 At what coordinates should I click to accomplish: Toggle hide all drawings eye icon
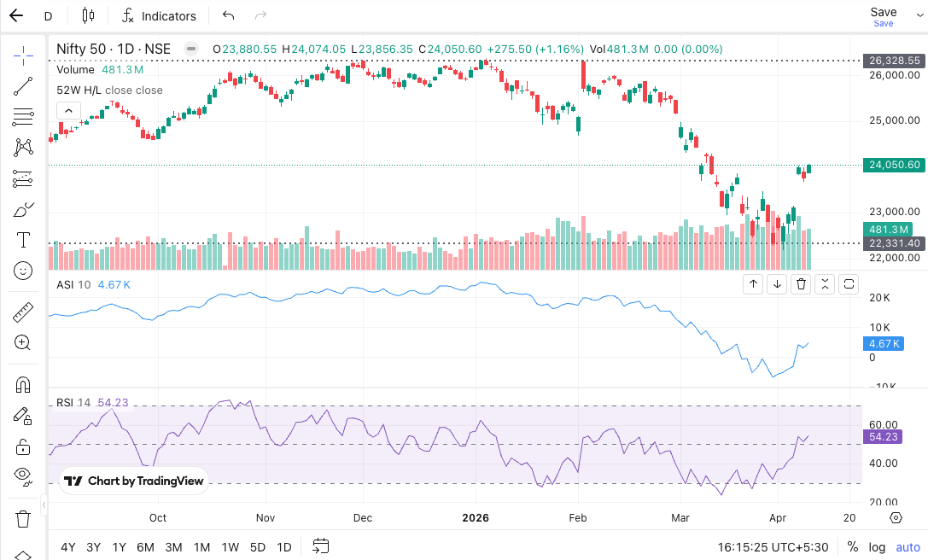23,476
